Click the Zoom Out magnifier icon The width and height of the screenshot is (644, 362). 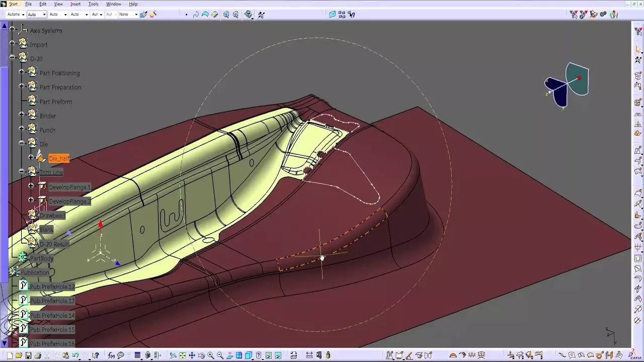click(x=220, y=355)
